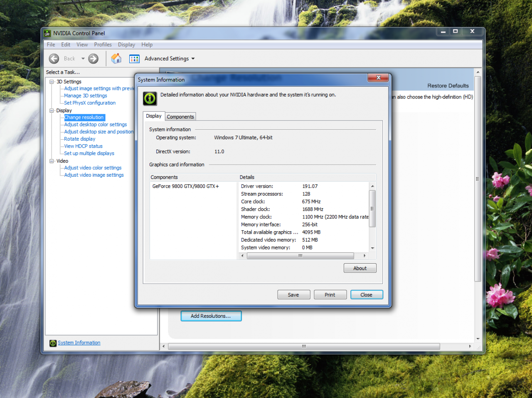Click the Back arrow icon in toolbar
The image size is (532, 398).
(54, 59)
